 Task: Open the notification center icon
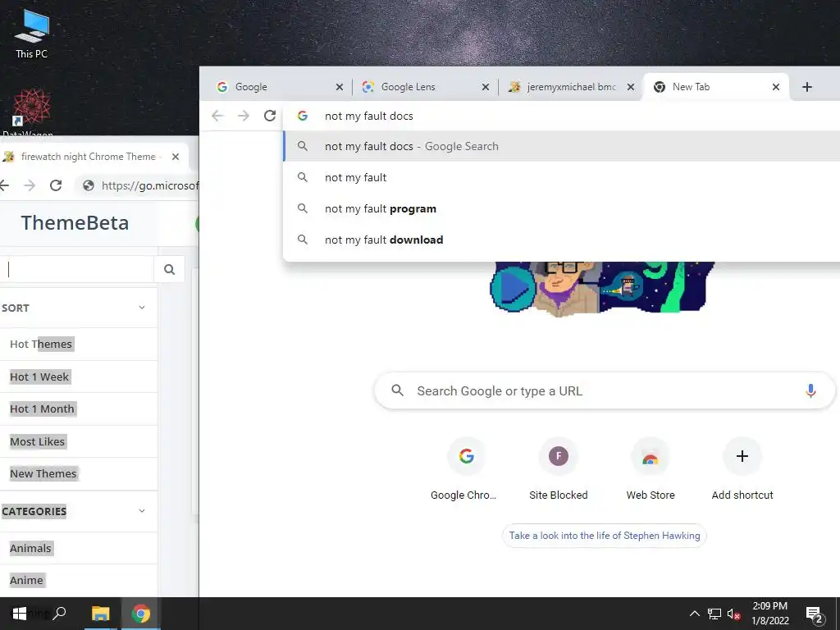[814, 614]
